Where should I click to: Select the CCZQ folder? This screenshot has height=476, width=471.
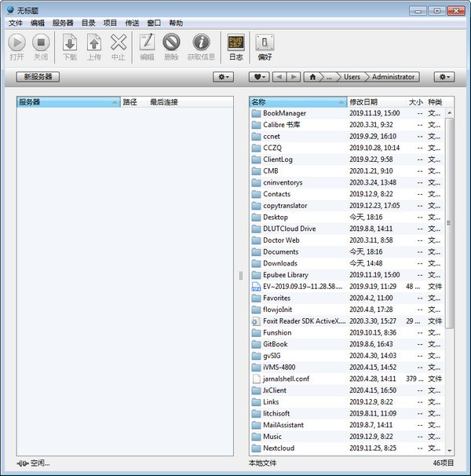point(346,148)
